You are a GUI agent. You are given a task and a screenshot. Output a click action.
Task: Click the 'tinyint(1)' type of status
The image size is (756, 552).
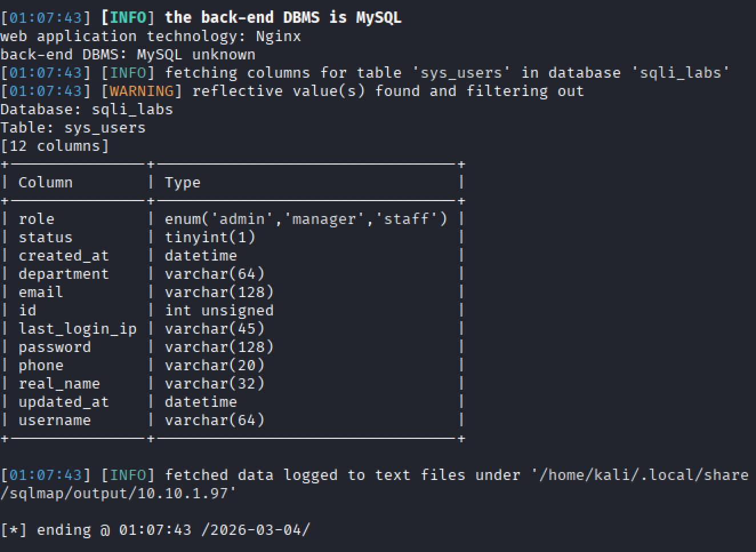pos(210,237)
